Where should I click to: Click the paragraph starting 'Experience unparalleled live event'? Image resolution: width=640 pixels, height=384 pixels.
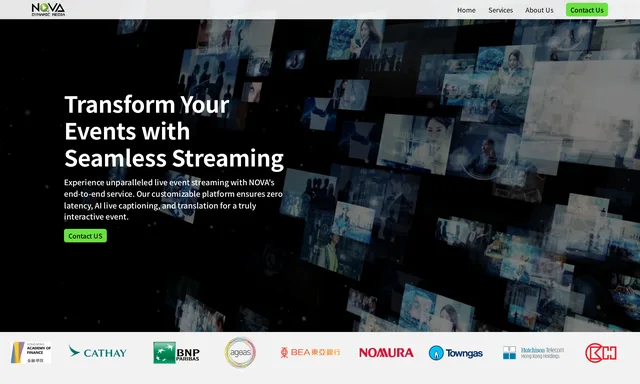coord(173,200)
